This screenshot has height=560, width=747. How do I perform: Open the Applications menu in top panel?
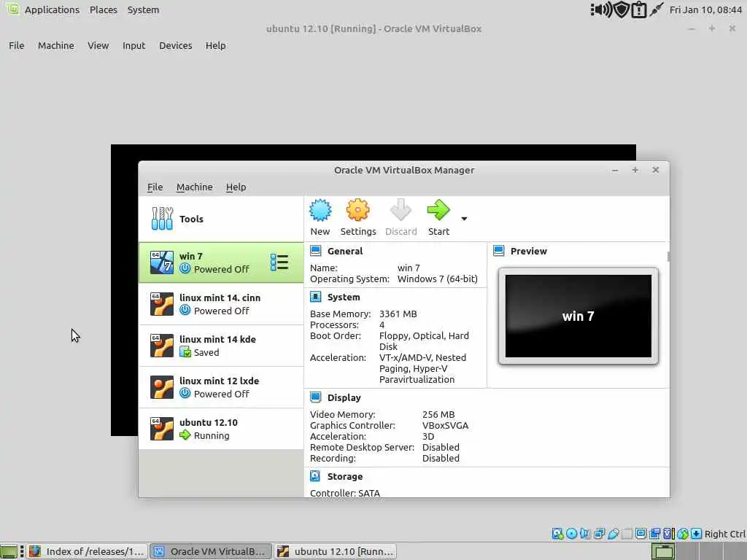pyautogui.click(x=52, y=10)
